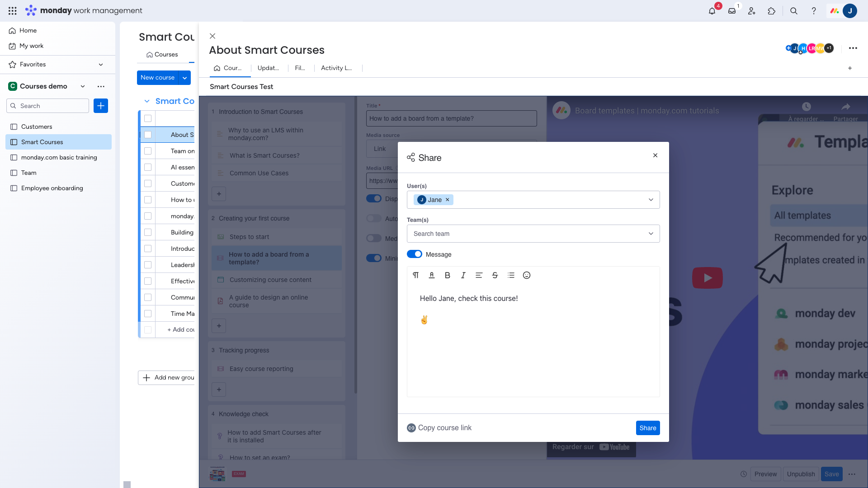868x488 pixels.
Task: Click the Share button
Action: coord(648,428)
